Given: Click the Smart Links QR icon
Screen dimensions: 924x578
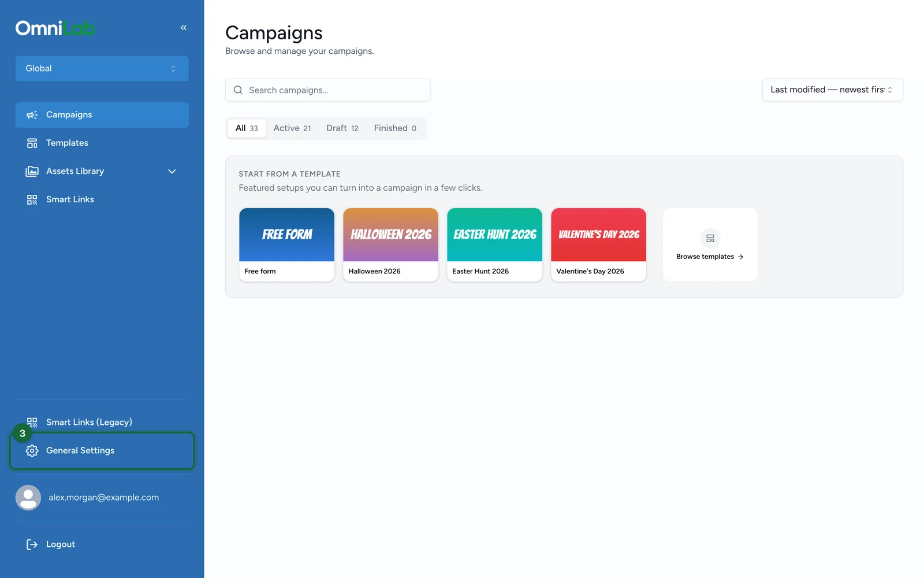Looking at the screenshot, I should pos(32,200).
